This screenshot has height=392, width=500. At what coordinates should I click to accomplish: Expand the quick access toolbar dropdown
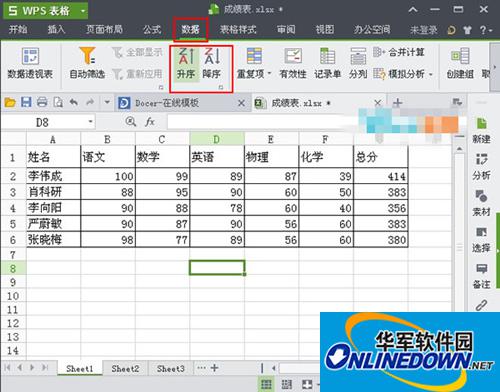tap(107, 102)
